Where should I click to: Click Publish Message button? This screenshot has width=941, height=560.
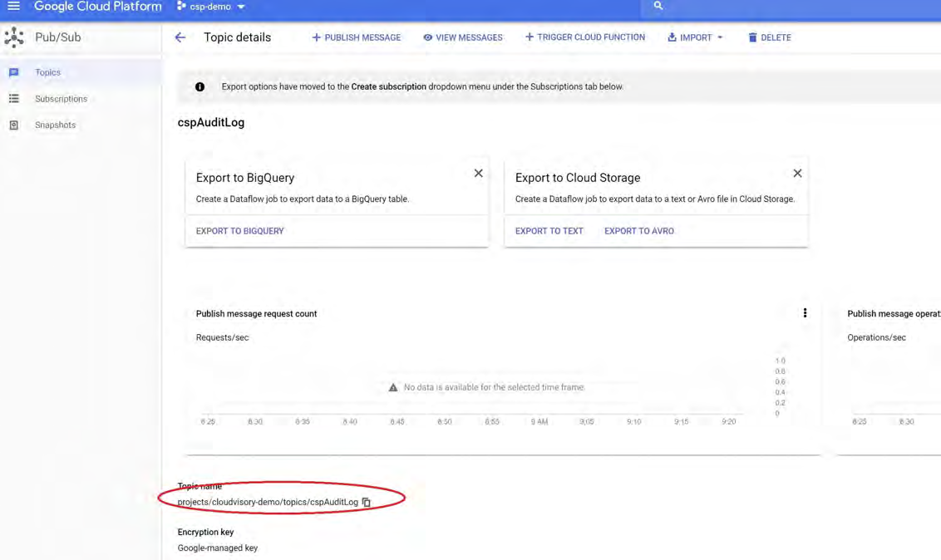(357, 37)
